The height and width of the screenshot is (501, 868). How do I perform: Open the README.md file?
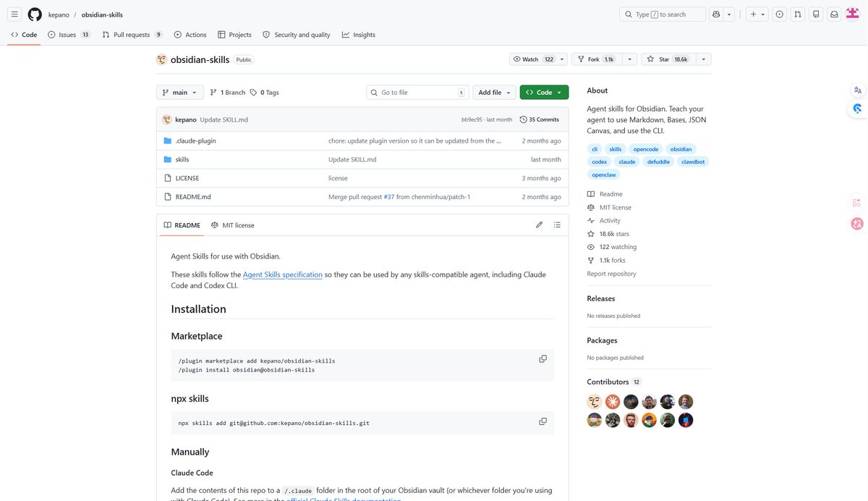(193, 197)
